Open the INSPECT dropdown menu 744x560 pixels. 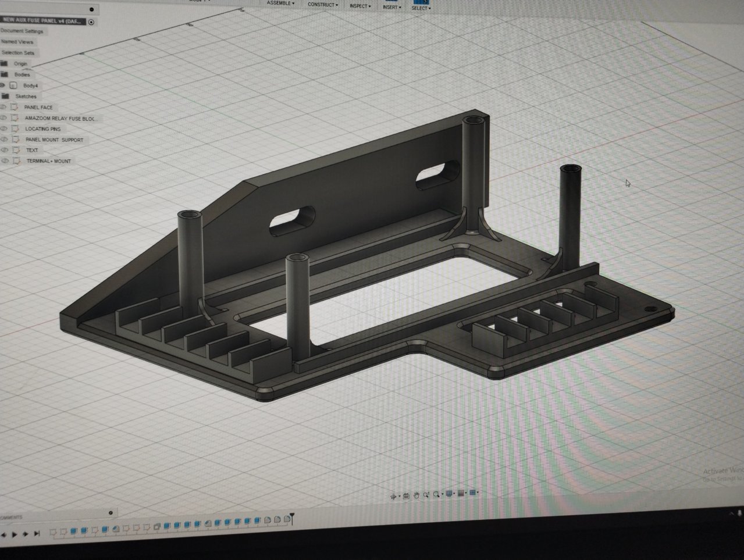360,6
